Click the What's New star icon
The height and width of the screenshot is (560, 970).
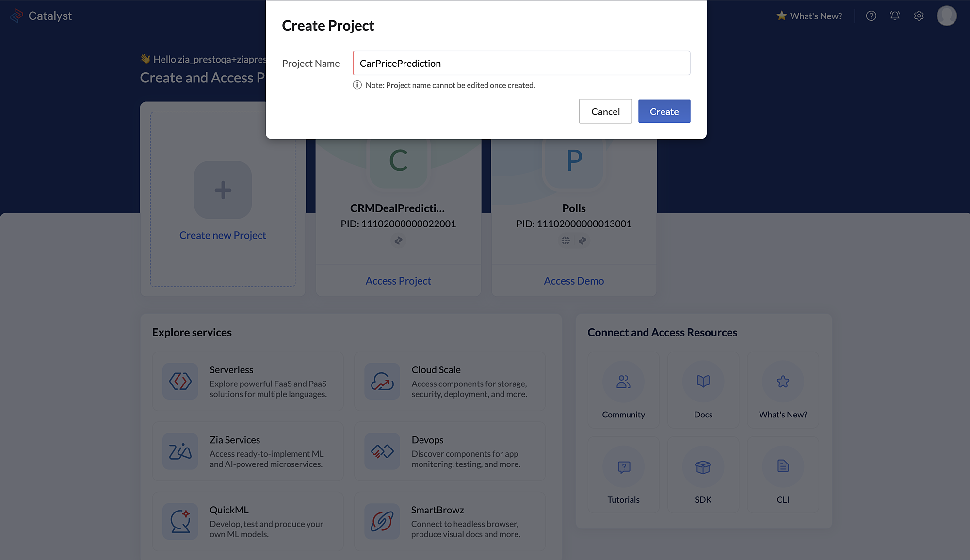point(781,16)
